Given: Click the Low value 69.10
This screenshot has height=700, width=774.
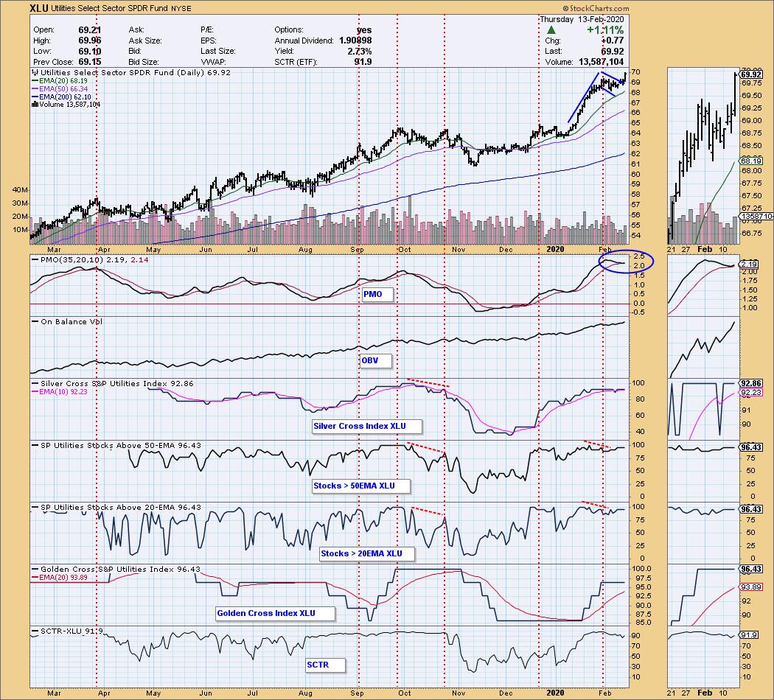Looking at the screenshot, I should coord(89,52).
